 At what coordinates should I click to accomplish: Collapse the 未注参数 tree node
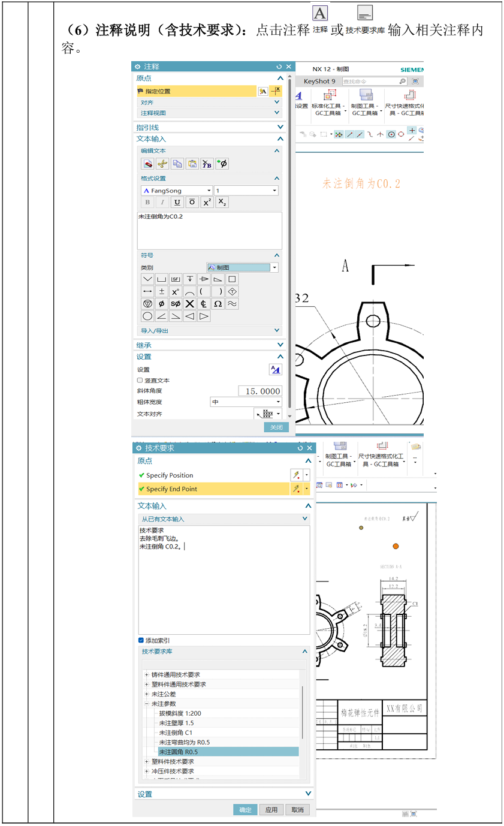pyautogui.click(x=147, y=704)
